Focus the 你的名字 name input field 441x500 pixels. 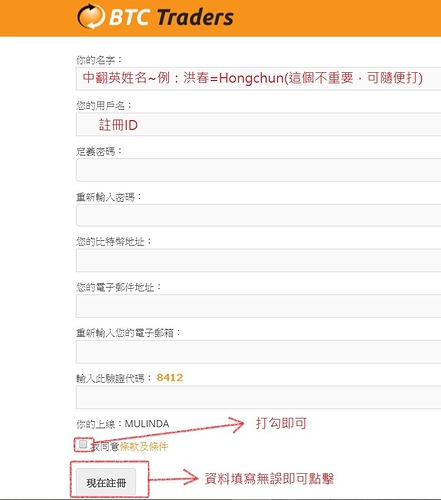click(258, 79)
